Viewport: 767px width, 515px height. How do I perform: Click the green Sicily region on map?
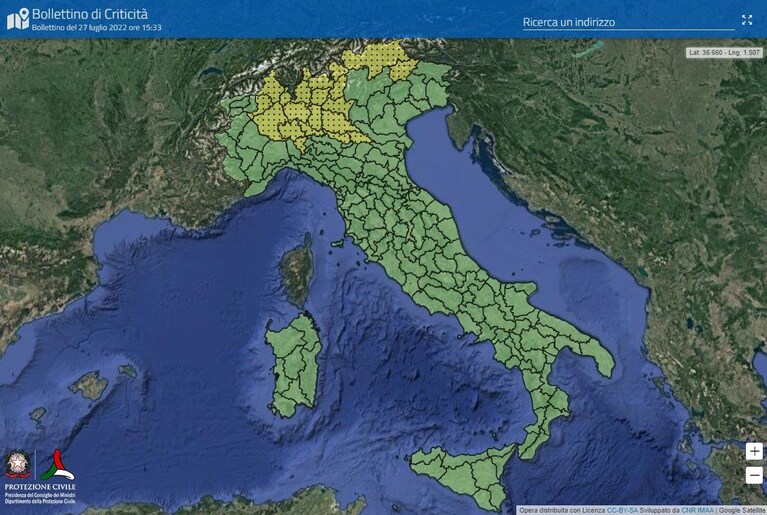point(470,473)
